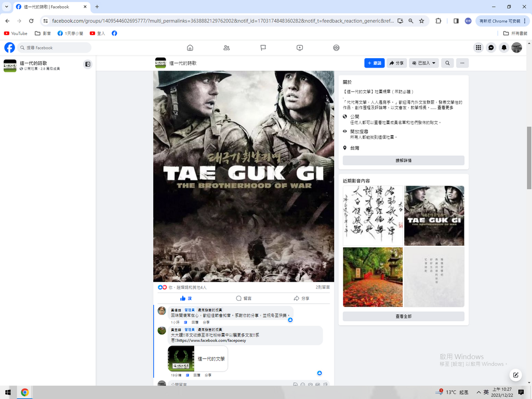Click the 查看全部 button under recent media
Image resolution: width=532 pixels, height=399 pixels.
(403, 316)
